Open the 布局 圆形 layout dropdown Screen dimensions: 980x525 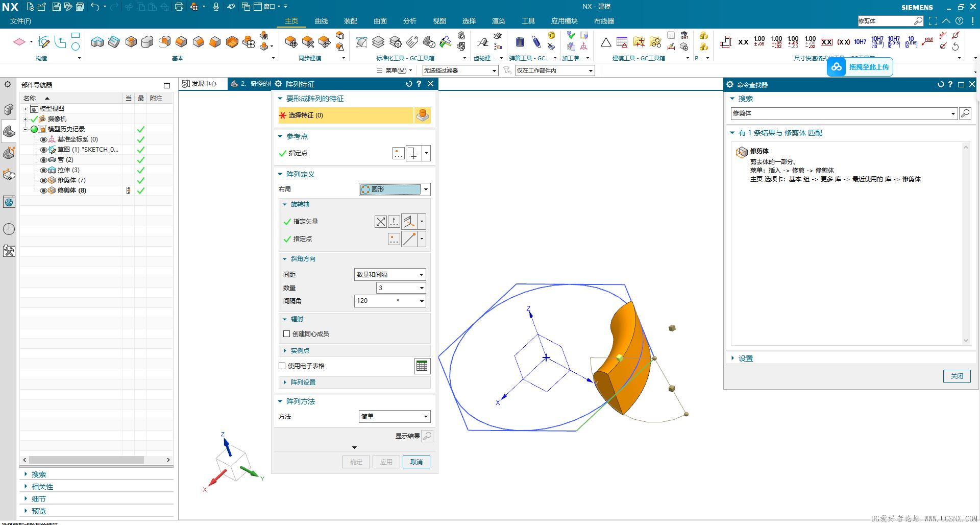tap(395, 189)
